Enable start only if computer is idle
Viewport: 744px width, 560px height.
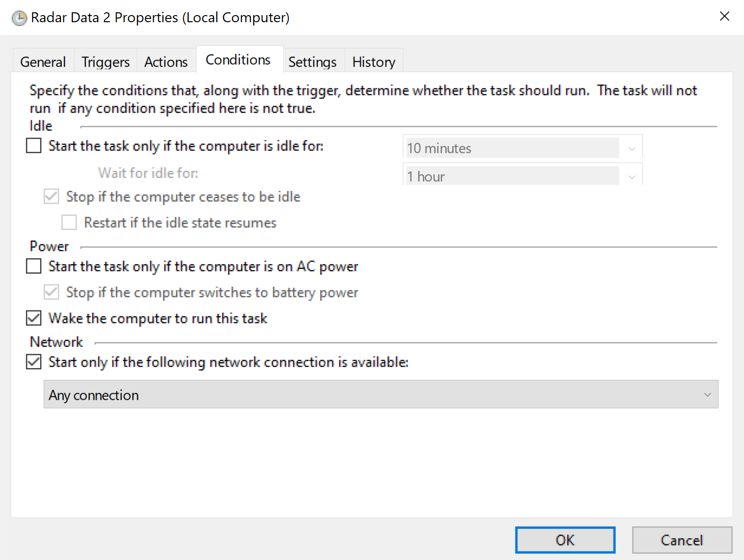tap(34, 146)
